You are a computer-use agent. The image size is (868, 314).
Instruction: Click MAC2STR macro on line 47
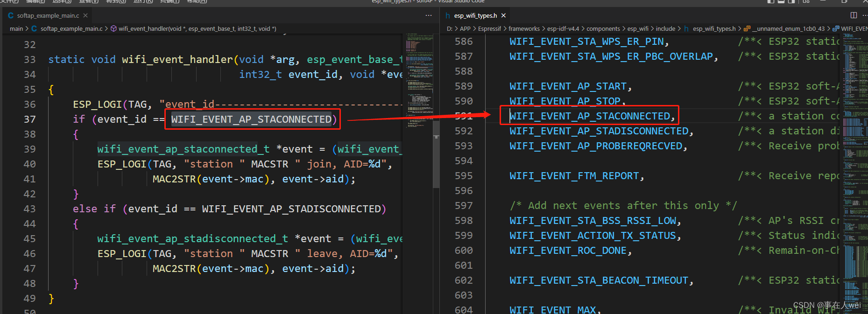(174, 269)
